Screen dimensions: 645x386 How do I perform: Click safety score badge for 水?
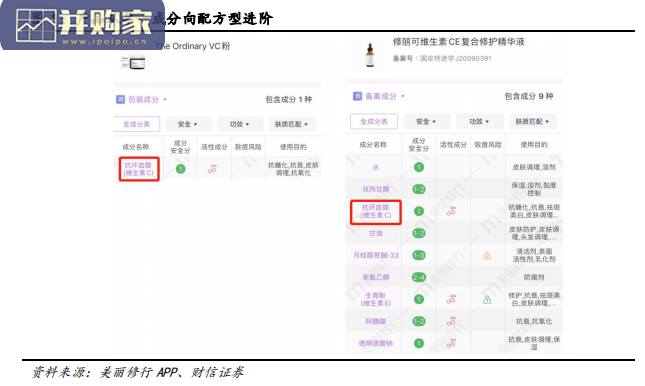click(x=419, y=167)
